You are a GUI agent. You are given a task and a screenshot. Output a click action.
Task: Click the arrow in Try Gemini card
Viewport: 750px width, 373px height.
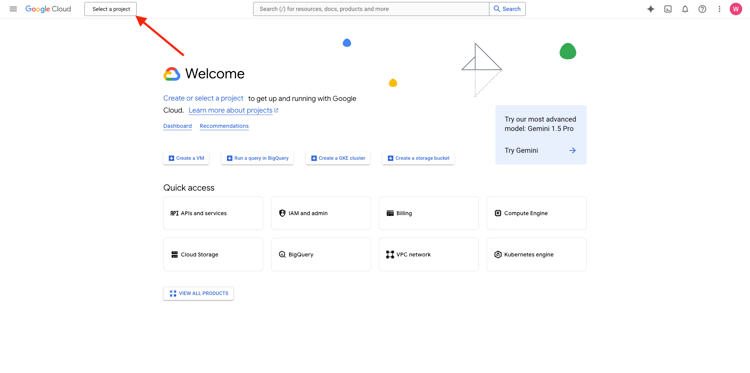coord(573,151)
